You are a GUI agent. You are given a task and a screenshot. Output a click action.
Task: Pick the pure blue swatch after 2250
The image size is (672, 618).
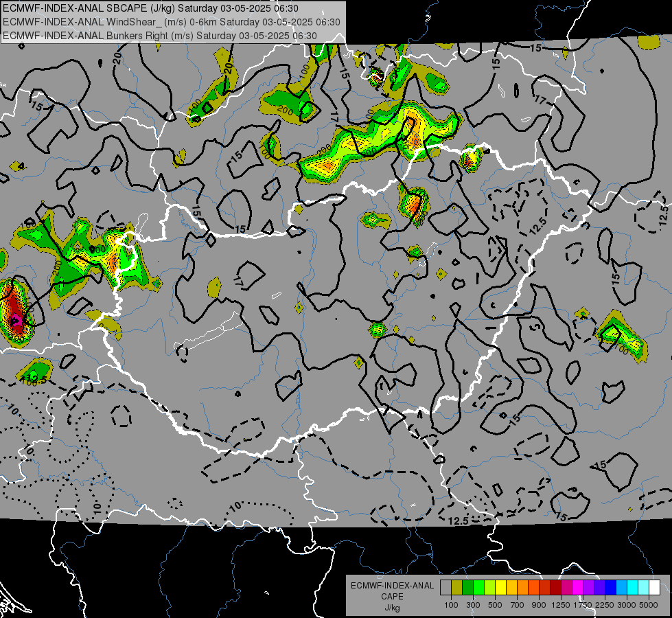(611, 588)
